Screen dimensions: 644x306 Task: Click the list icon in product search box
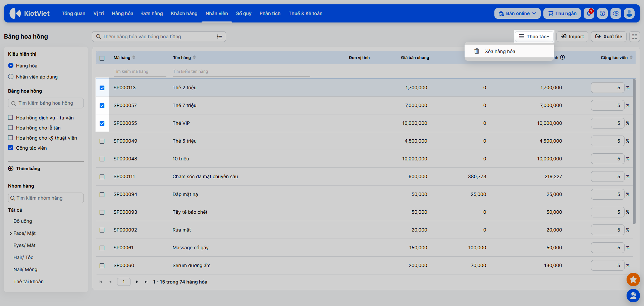coord(219,37)
